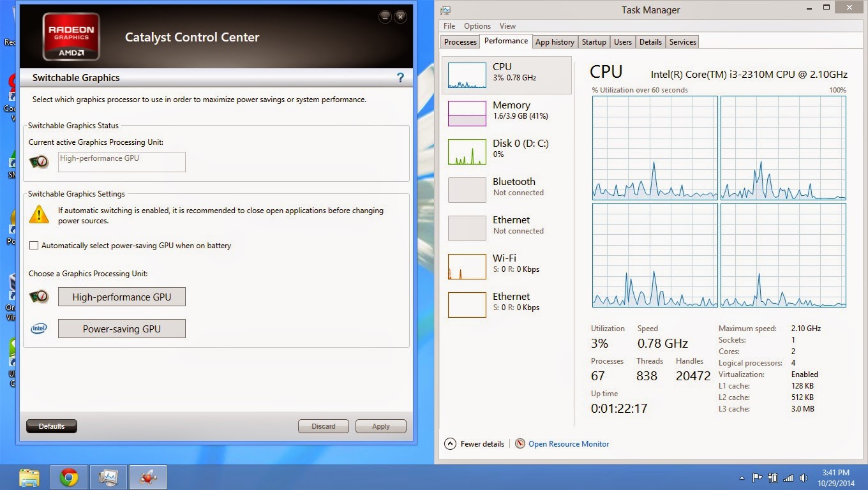Open Google Chrome from the taskbar
Screen dimensions: 868x490
69,477
